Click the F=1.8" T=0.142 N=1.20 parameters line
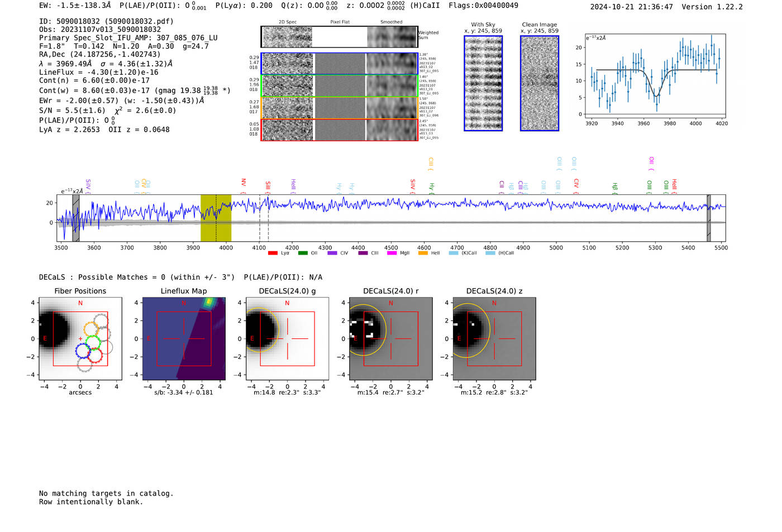The image size is (782, 532). pyautogui.click(x=123, y=46)
